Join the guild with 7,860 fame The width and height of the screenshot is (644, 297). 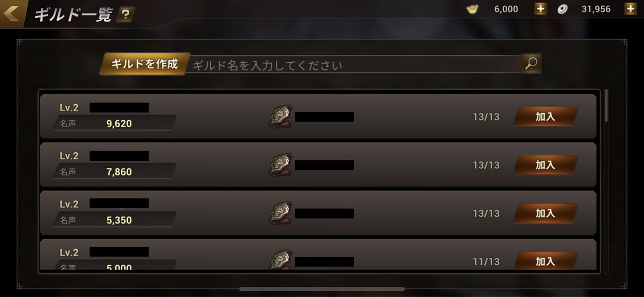pos(545,165)
